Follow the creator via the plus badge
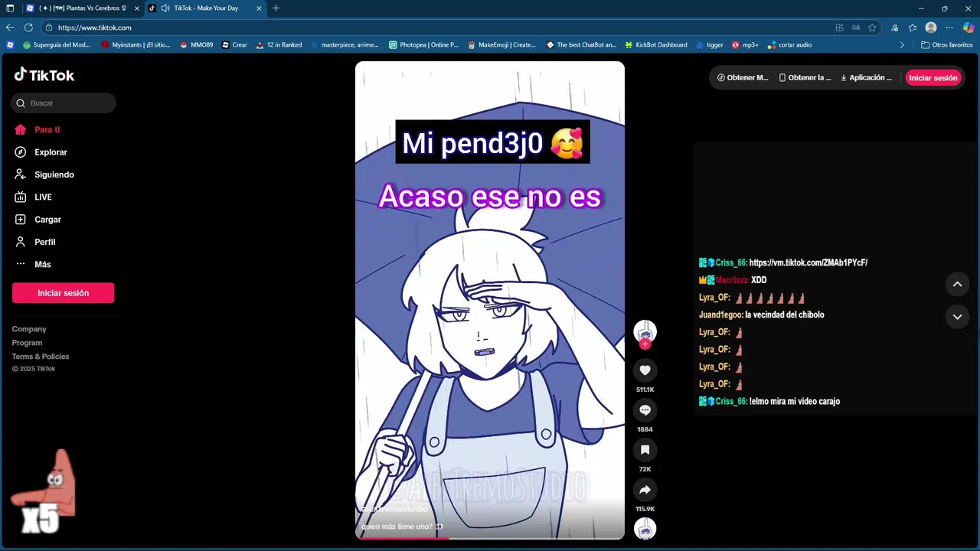 pos(645,344)
